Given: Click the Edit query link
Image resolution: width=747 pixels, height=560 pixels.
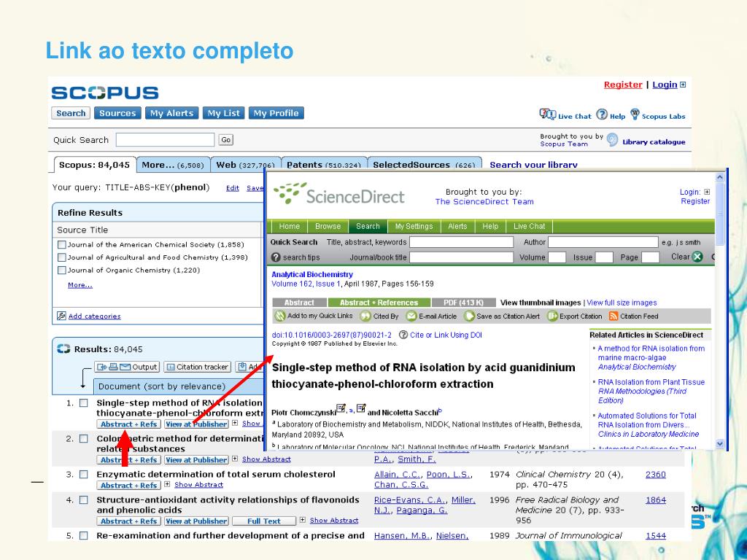Looking at the screenshot, I should (233, 188).
